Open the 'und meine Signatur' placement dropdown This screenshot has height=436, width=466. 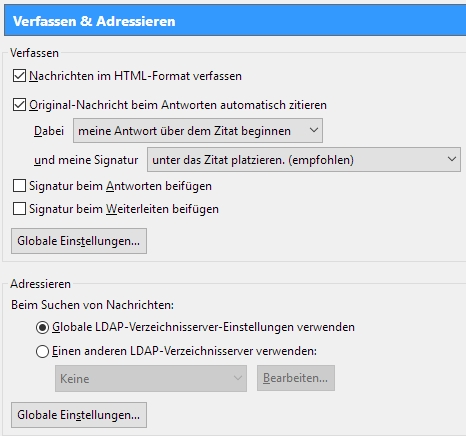[304, 160]
